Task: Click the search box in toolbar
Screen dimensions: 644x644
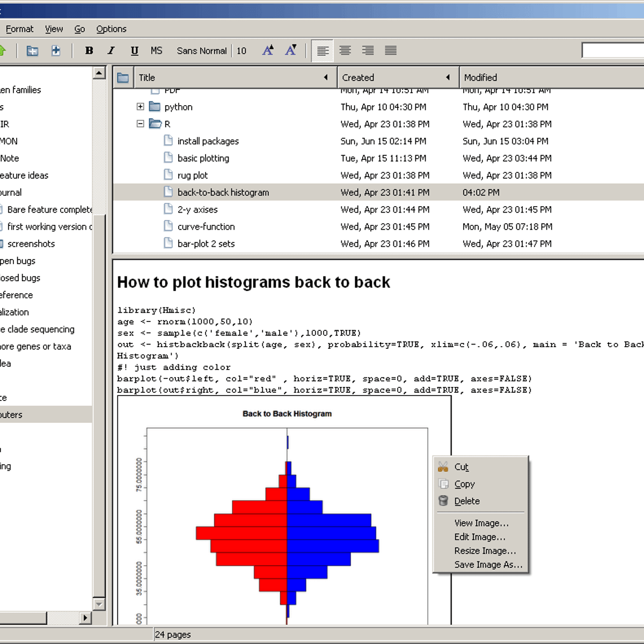Action: (613, 51)
